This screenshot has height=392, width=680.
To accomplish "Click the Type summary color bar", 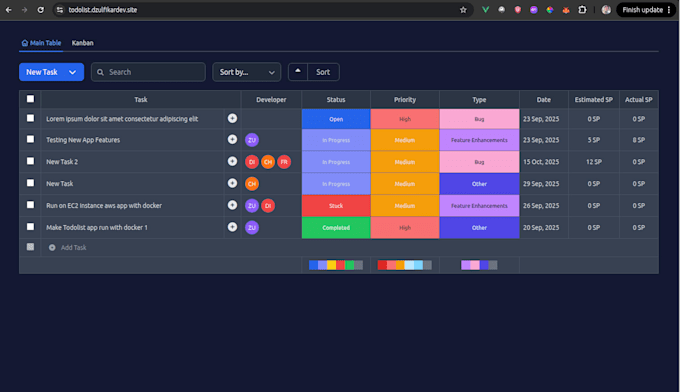I will [479, 265].
